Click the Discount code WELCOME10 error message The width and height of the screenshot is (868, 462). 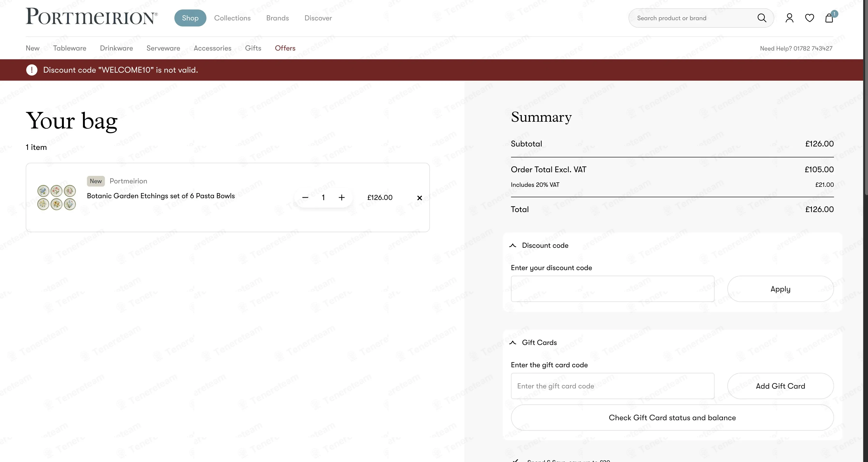(x=120, y=70)
